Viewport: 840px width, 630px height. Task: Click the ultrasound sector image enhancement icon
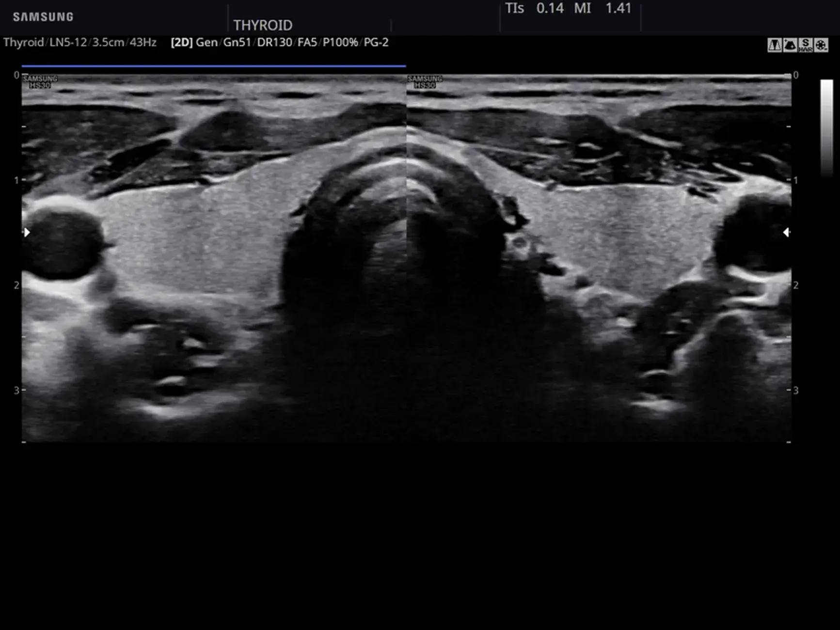click(790, 45)
